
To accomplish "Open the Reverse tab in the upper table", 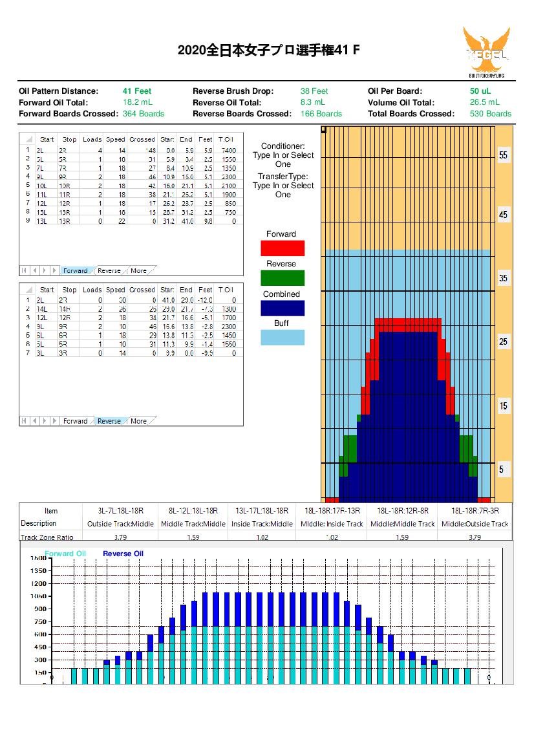I will coord(109,270).
